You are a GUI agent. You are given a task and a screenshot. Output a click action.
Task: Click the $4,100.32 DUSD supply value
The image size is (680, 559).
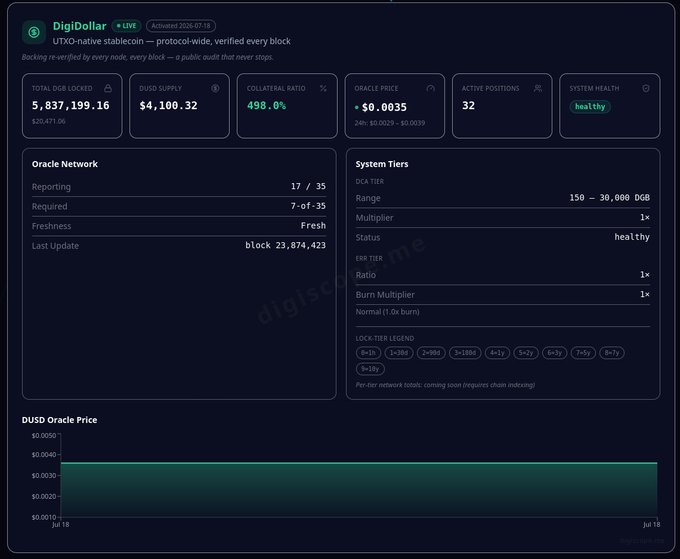(168, 105)
